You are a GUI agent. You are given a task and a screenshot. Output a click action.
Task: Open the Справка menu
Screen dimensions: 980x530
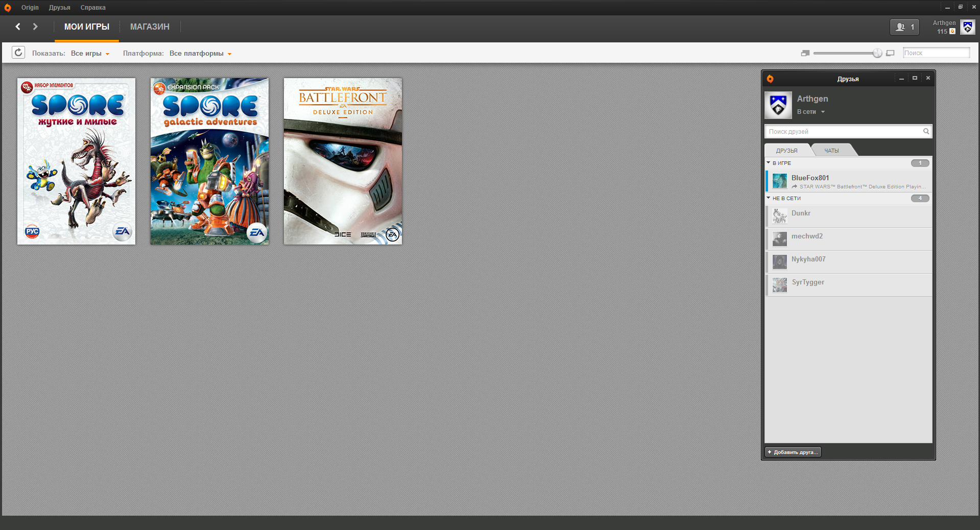(93, 8)
